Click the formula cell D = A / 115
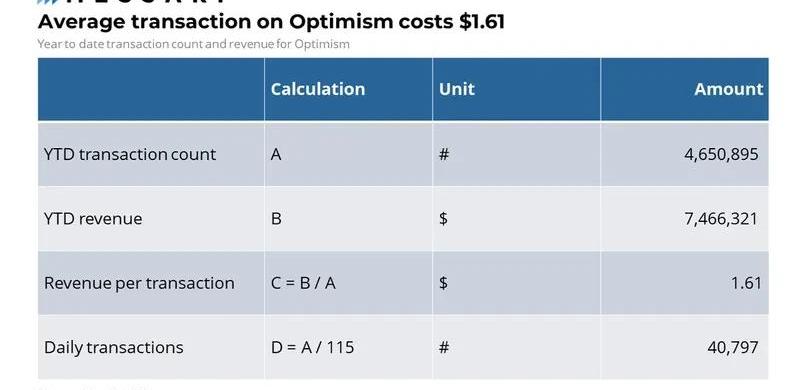The width and height of the screenshot is (800, 390). [x=312, y=347]
